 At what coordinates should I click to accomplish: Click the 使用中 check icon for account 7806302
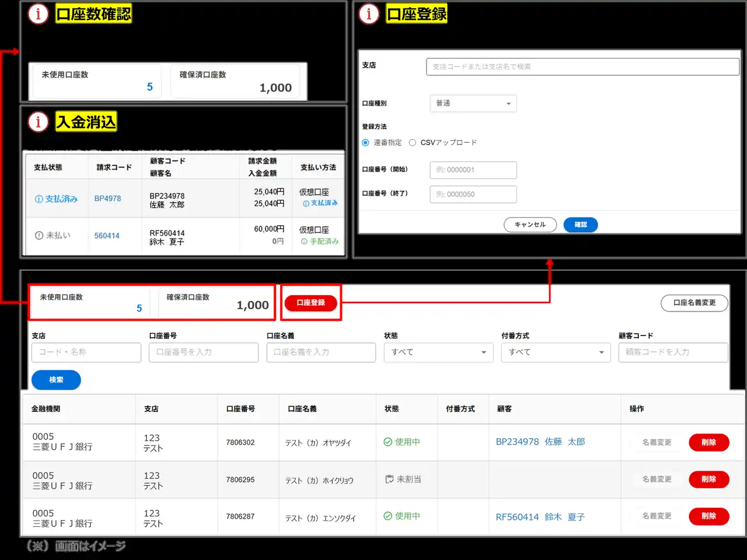(x=388, y=442)
